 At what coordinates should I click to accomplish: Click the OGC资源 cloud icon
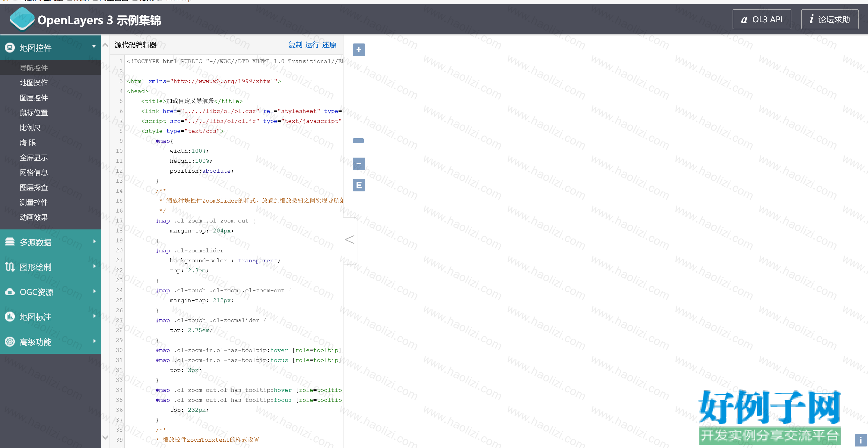[10, 291]
